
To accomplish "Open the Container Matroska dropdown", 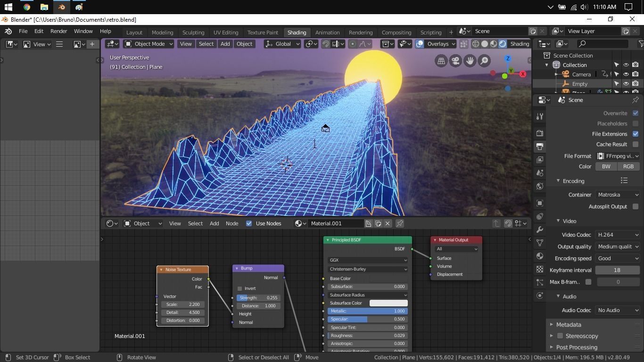I will (618, 195).
